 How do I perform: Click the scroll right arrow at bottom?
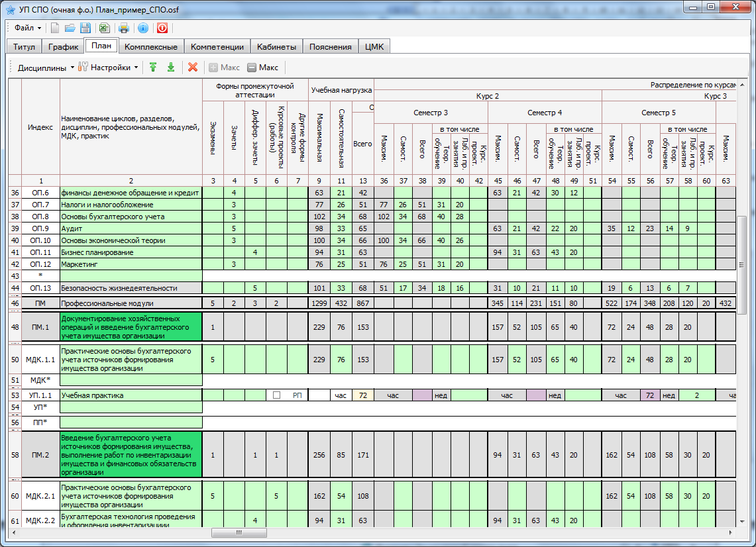730,532
